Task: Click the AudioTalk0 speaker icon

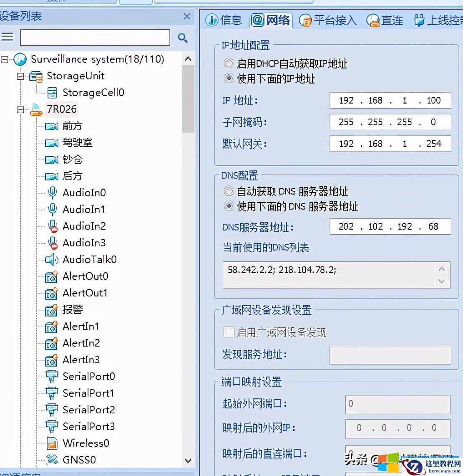Action: [x=52, y=260]
